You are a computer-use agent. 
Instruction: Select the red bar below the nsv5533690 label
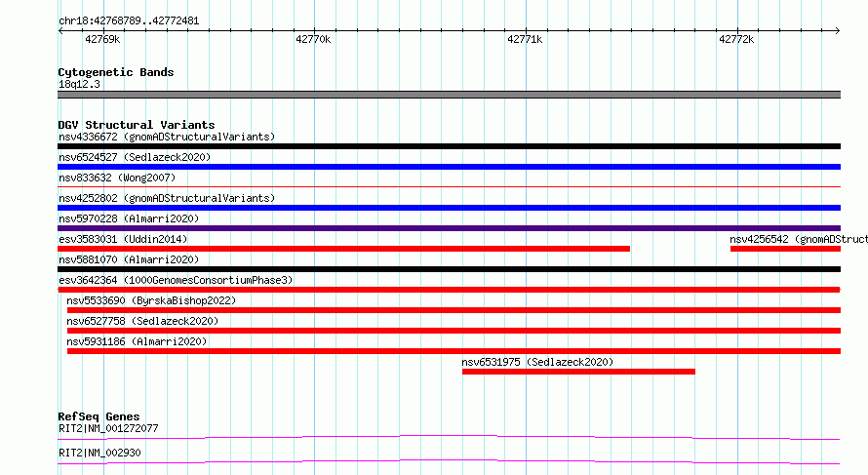[454, 310]
